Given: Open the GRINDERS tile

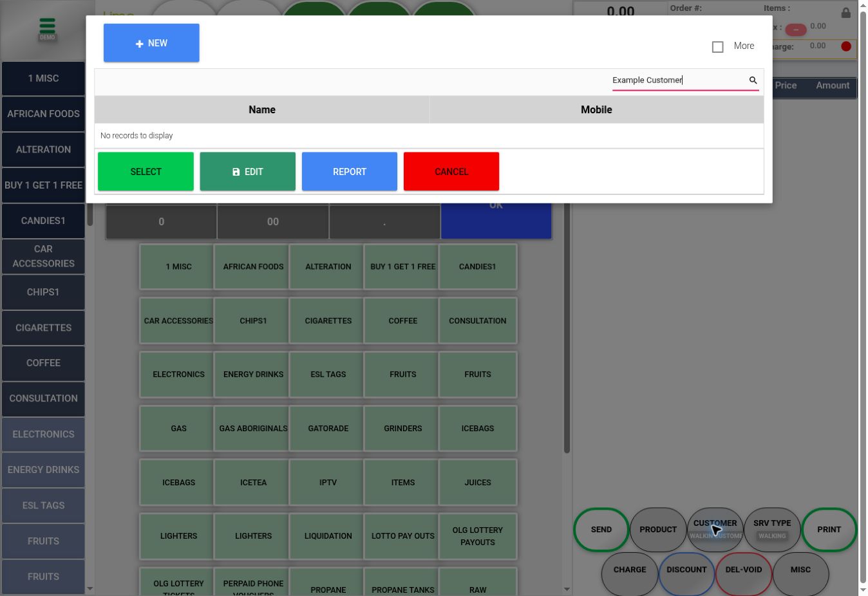Looking at the screenshot, I should [403, 429].
